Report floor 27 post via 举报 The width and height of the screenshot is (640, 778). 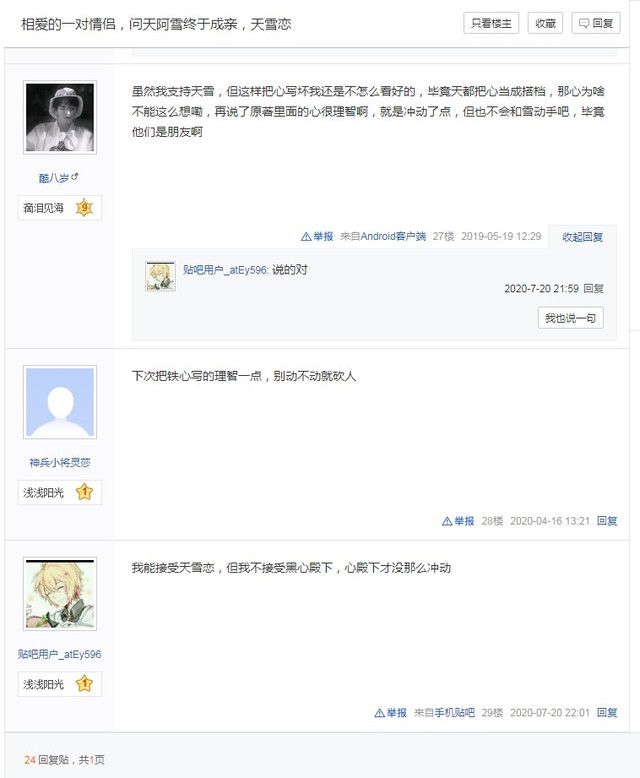coord(317,236)
